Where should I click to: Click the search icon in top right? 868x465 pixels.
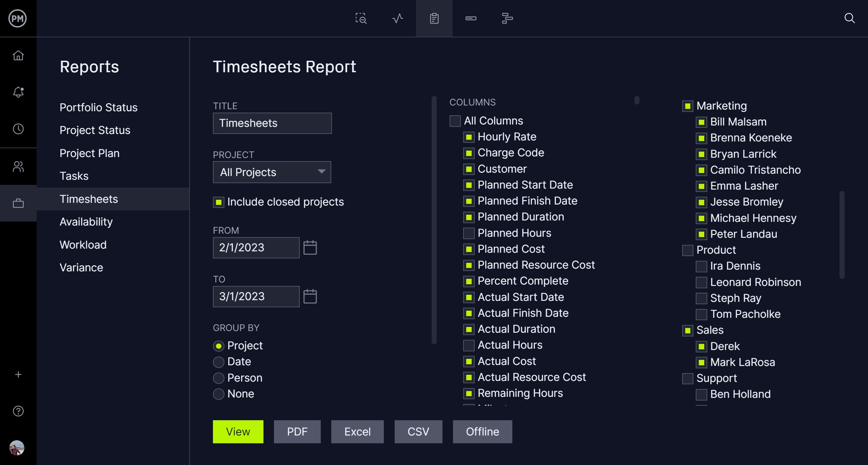coord(850,18)
